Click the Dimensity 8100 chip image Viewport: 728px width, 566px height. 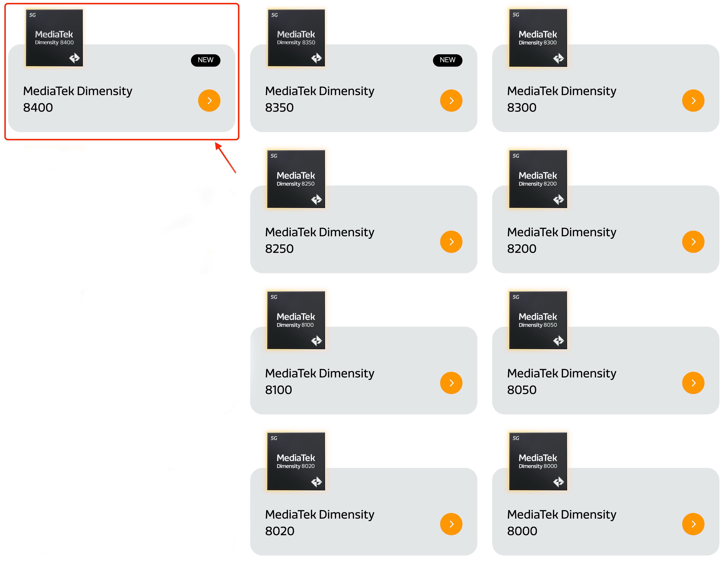(x=296, y=320)
